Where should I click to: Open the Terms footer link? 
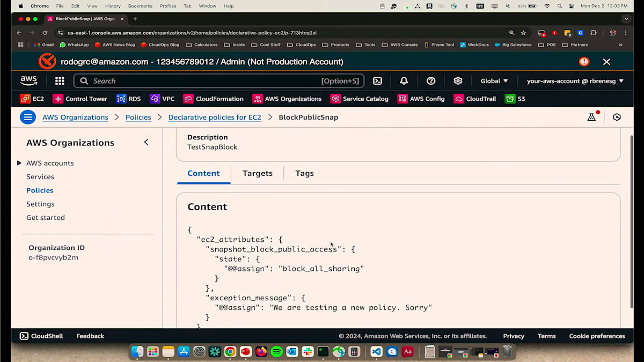click(x=546, y=336)
